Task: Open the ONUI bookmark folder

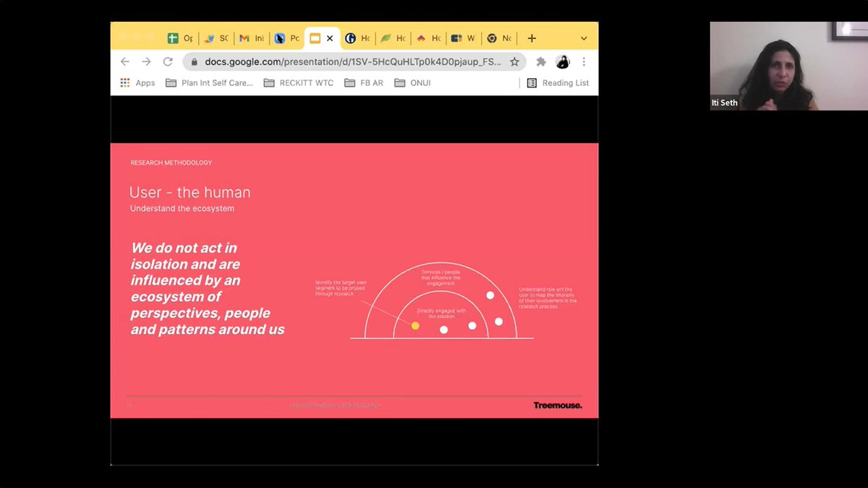Action: (x=412, y=82)
